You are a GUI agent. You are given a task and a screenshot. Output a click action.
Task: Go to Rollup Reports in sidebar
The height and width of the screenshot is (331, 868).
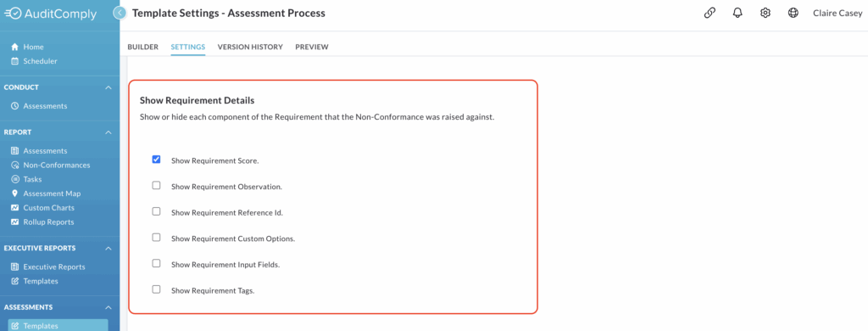pyautogui.click(x=48, y=222)
